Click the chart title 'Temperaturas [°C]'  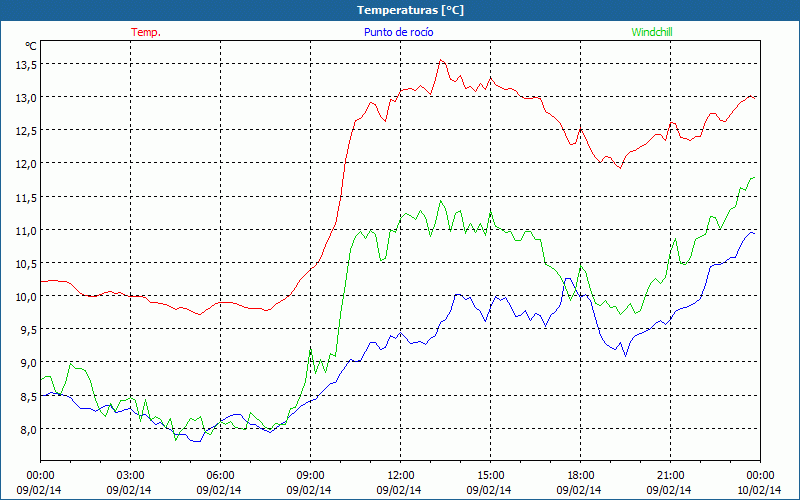coord(410,10)
